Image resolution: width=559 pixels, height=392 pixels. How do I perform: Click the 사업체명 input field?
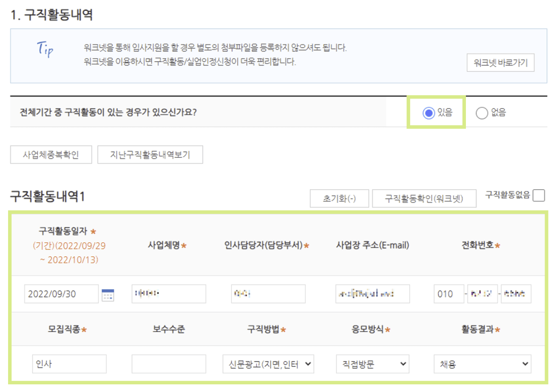click(168, 294)
